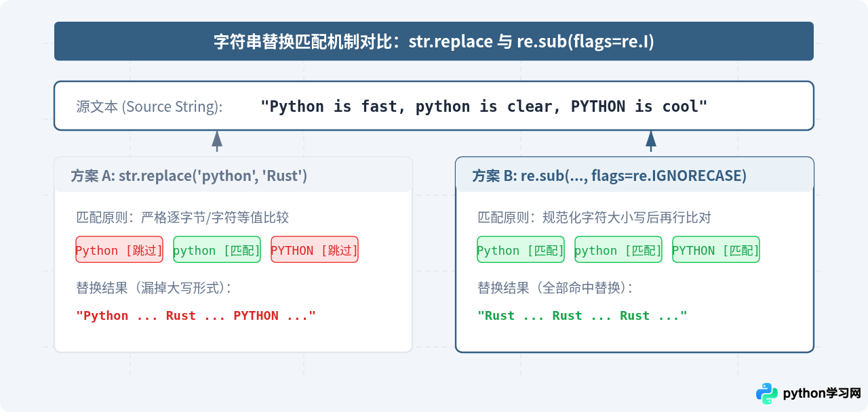868x412 pixels.
Task: Click the python学习网 logo text
Action: [822, 393]
